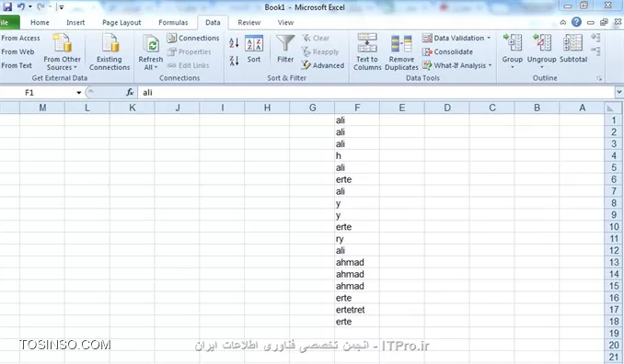The height and width of the screenshot is (364, 624).
Task: Click the Ungroup icon
Action: (x=541, y=43)
